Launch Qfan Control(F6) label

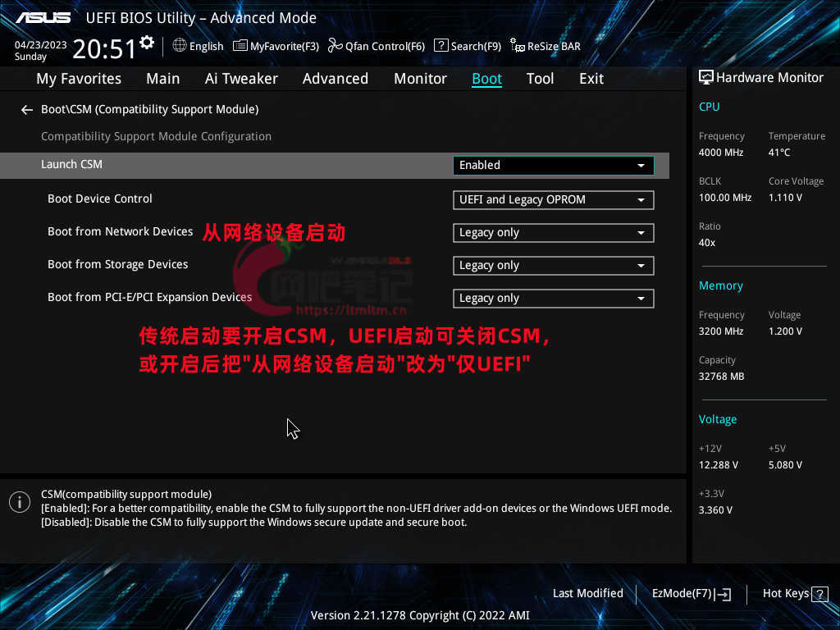click(386, 47)
